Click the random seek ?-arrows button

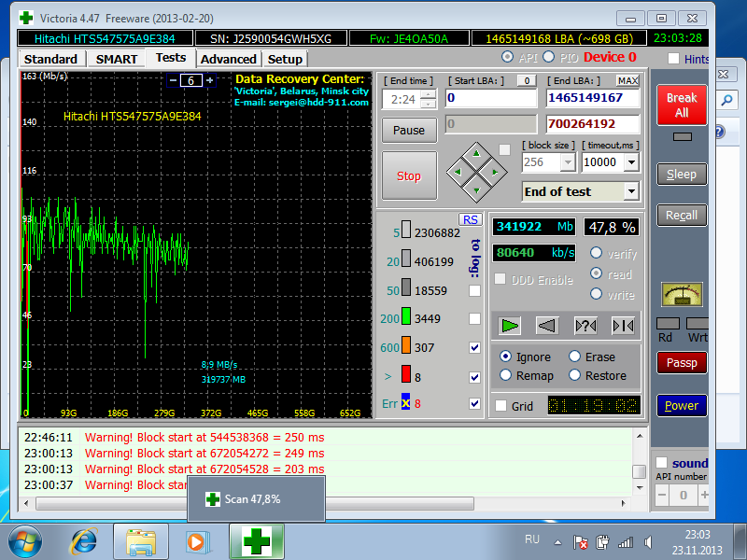coord(585,326)
